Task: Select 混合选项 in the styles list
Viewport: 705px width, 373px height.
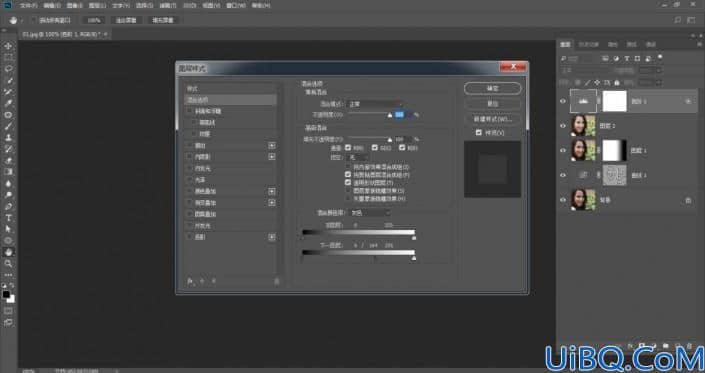Action: coord(231,100)
